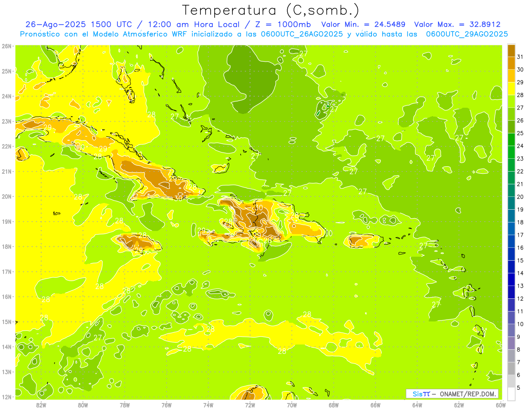Viewport: 532px width, 411px height.
Task: Click the '22N' latitude axis label
Action: pos(7,146)
